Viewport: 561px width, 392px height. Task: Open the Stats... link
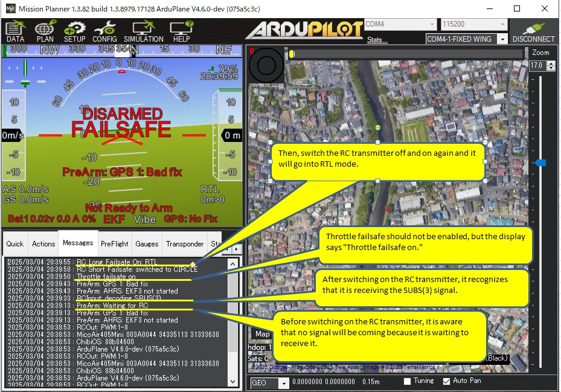pos(377,40)
